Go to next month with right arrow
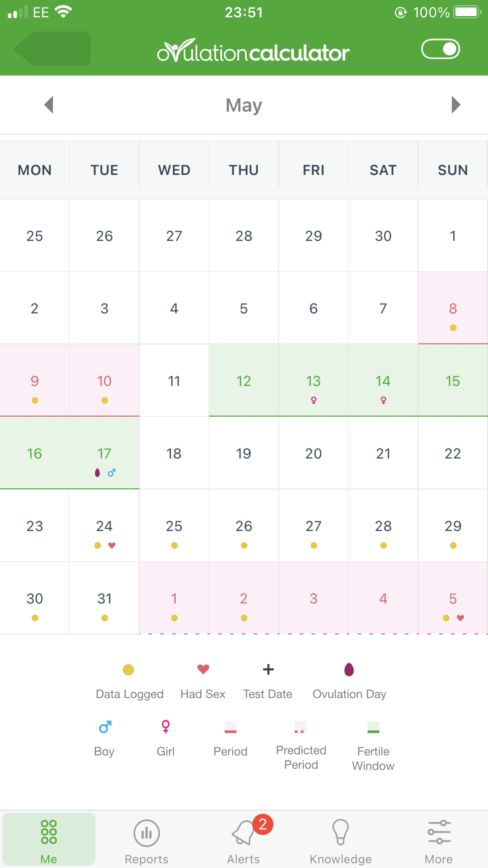 pyautogui.click(x=456, y=105)
